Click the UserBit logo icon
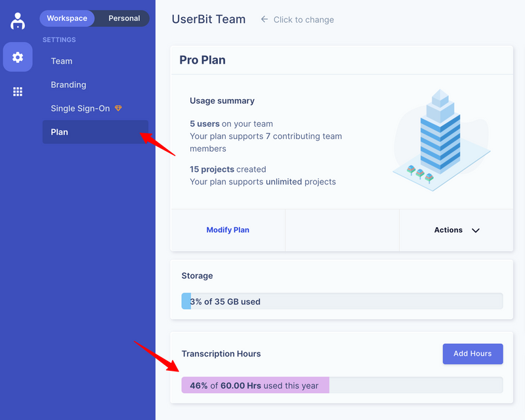Viewport: 525px width, 420px height. [x=18, y=20]
